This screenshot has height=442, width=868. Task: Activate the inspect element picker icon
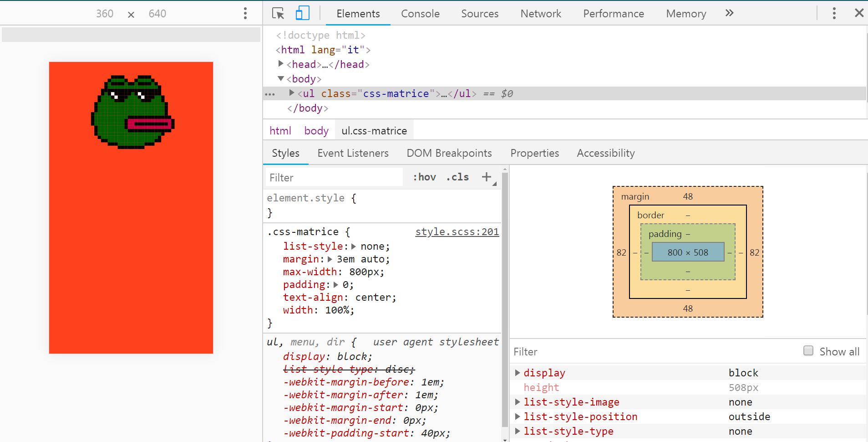tap(278, 13)
